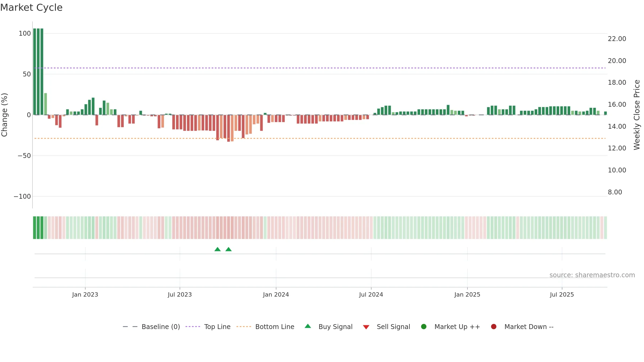Toggle the Top Line legend entry

click(x=208, y=327)
